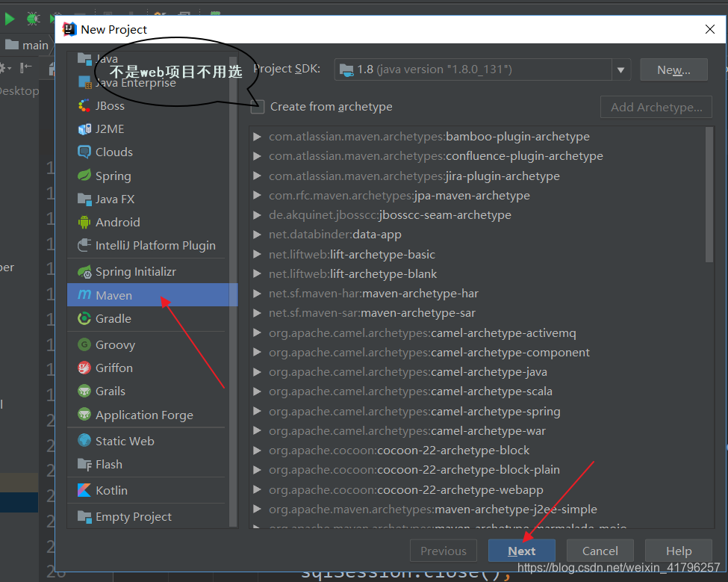The width and height of the screenshot is (728, 582).
Task: Expand net.databinder data-app node
Action: pos(257,235)
